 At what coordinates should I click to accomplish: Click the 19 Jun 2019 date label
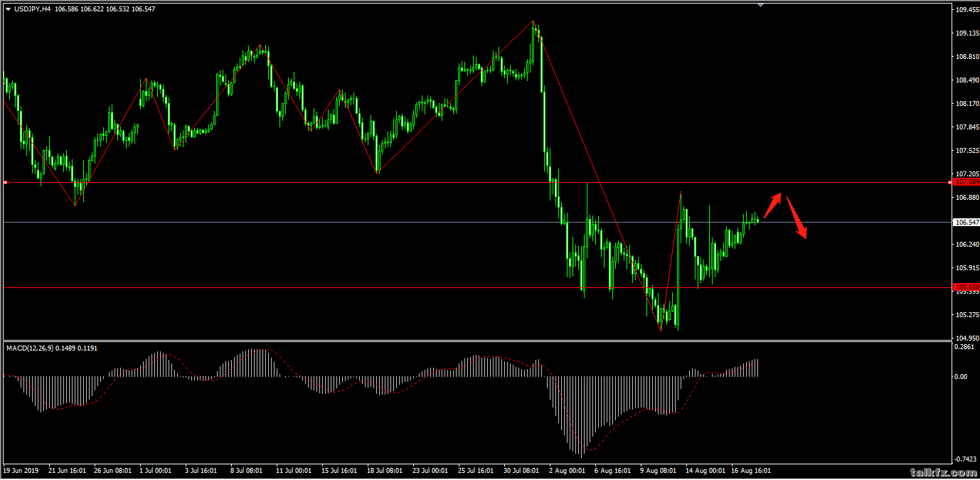pos(21,471)
